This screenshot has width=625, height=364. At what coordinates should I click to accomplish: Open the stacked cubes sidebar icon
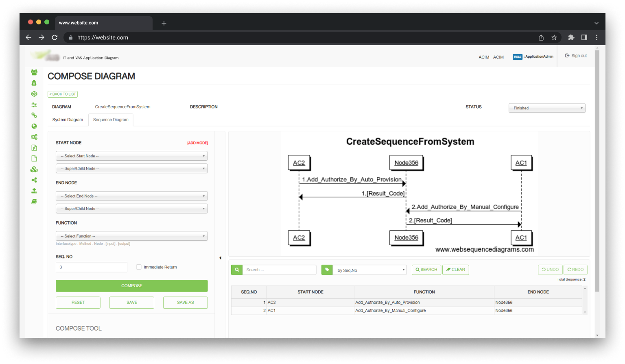pyautogui.click(x=34, y=169)
